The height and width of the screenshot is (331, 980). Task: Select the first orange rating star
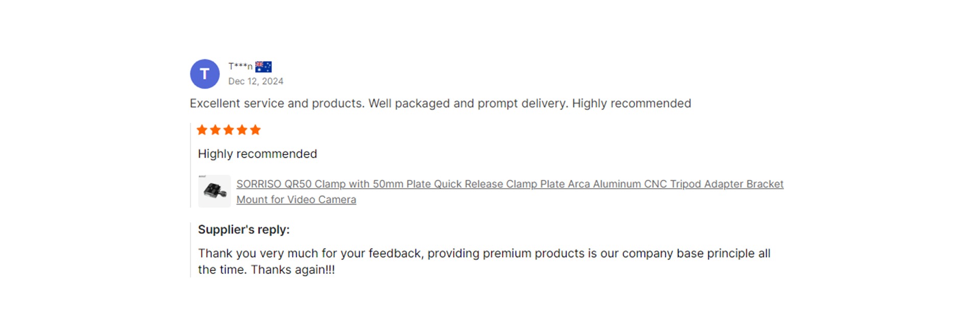point(202,130)
